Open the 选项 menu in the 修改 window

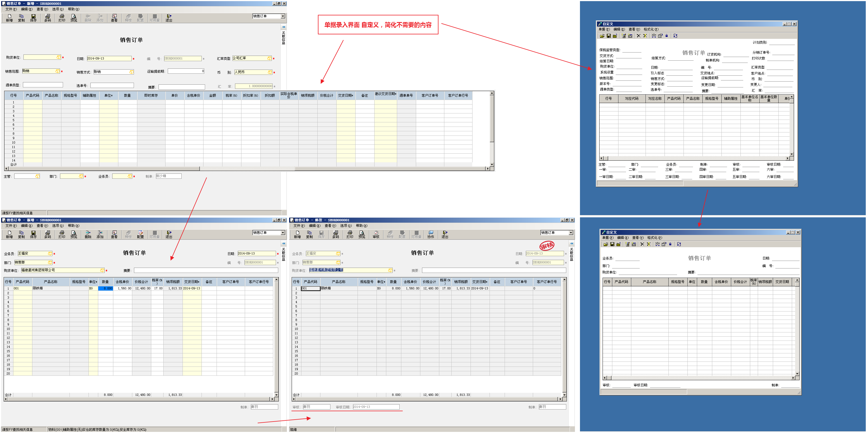pyautogui.click(x=345, y=226)
